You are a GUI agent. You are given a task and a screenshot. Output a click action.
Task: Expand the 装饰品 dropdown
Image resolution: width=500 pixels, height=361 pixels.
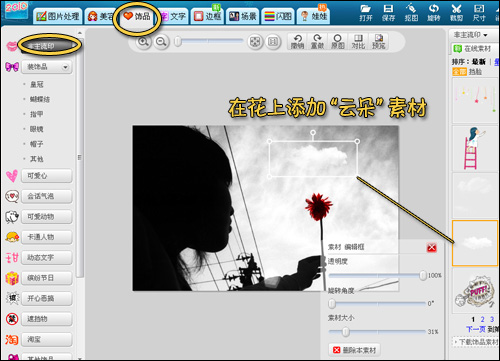[47, 67]
